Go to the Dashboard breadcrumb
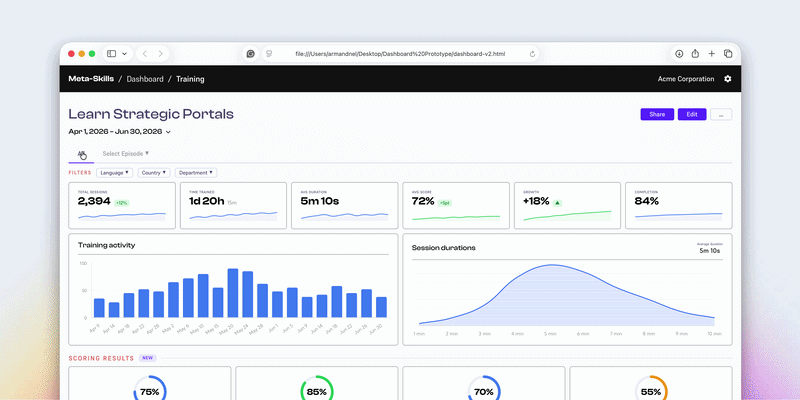Screen dimensions: 800x400 point(145,79)
